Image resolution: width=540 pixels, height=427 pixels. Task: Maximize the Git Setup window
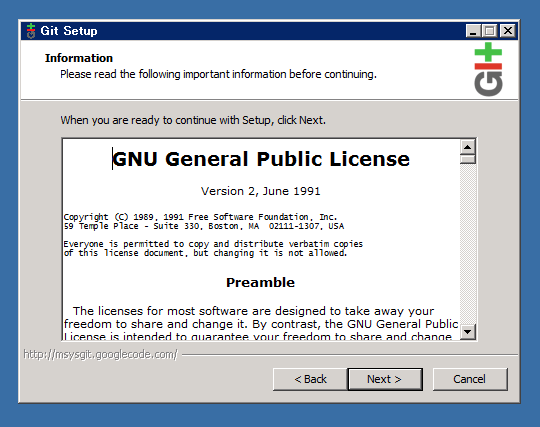tap(489, 31)
